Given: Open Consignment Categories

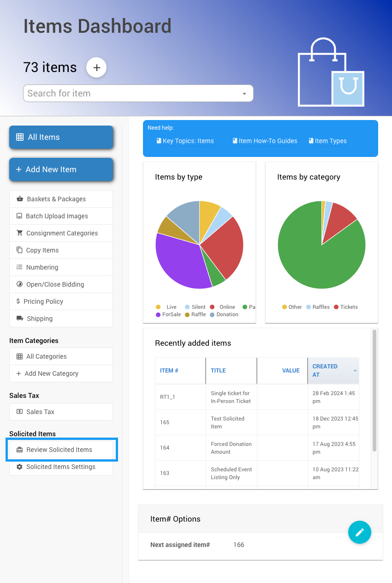Looking at the screenshot, I should pyautogui.click(x=61, y=233).
